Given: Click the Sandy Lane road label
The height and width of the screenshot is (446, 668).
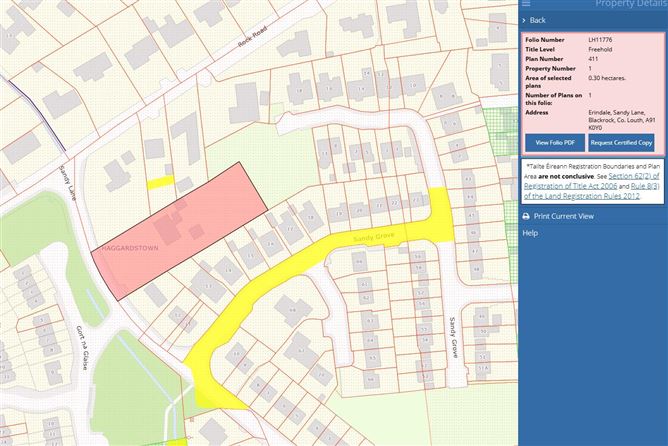Looking at the screenshot, I should pos(66,182).
